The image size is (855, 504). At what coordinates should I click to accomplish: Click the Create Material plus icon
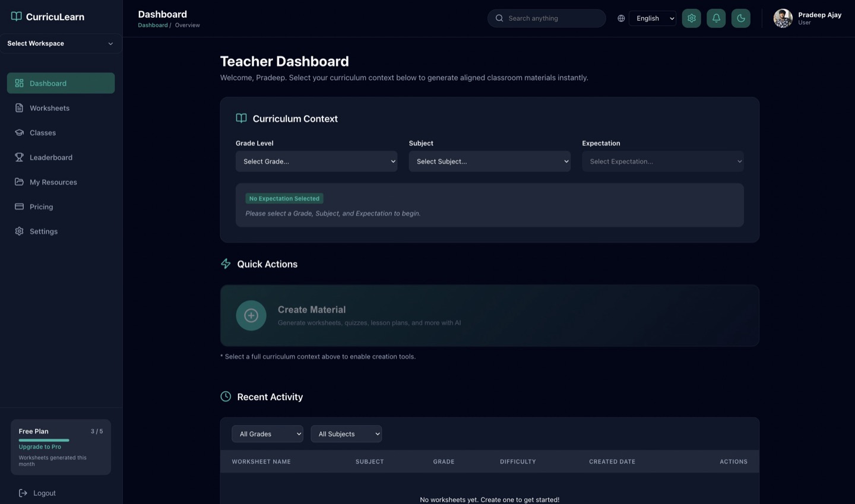tap(251, 315)
